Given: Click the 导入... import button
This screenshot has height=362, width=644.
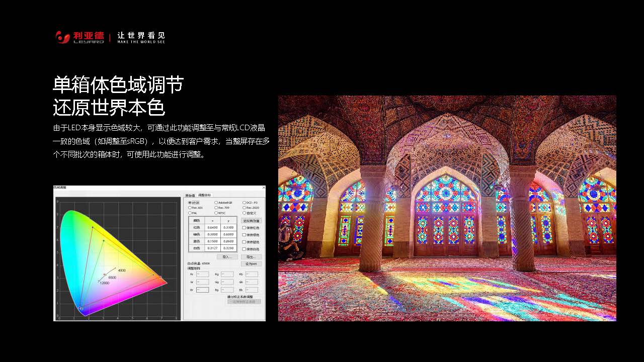Looking at the screenshot, I should click(227, 257).
